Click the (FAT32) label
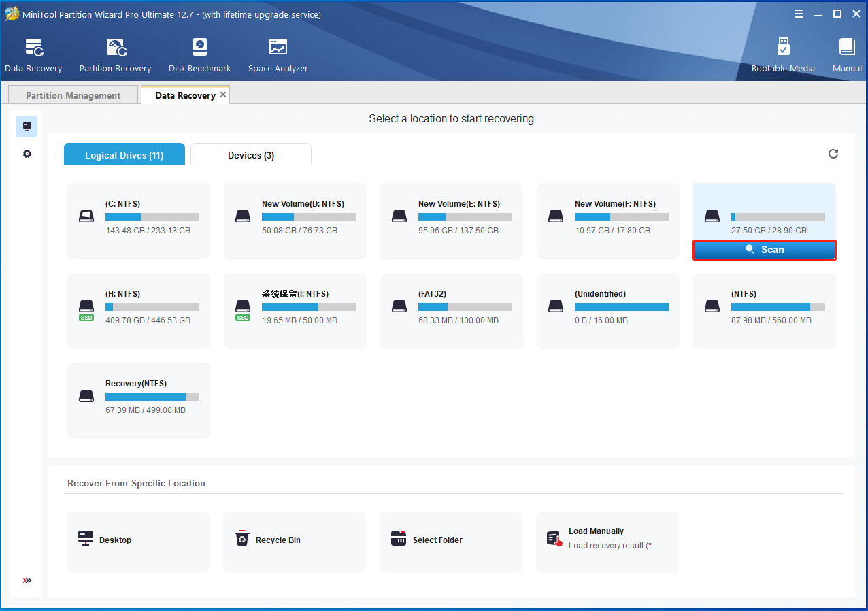 tap(434, 293)
